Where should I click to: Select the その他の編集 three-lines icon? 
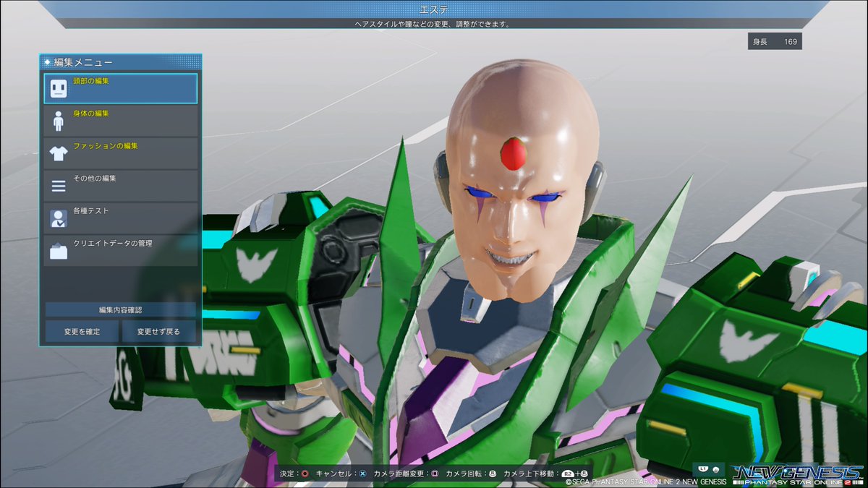59,186
